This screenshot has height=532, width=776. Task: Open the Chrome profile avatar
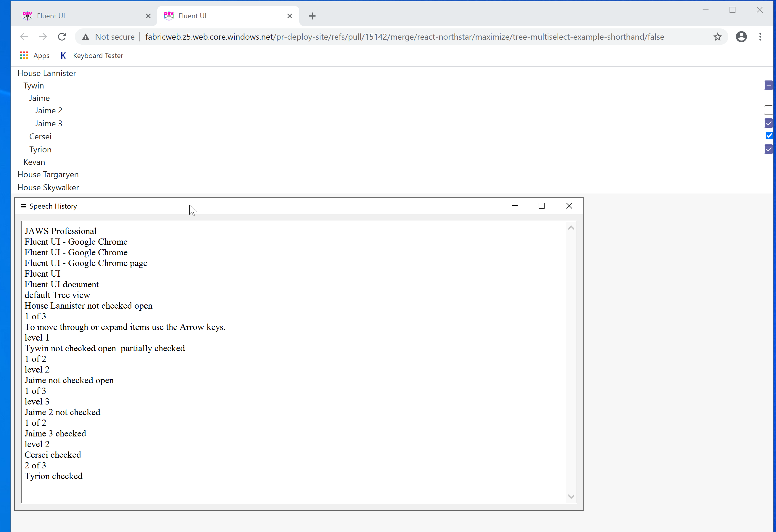point(741,37)
